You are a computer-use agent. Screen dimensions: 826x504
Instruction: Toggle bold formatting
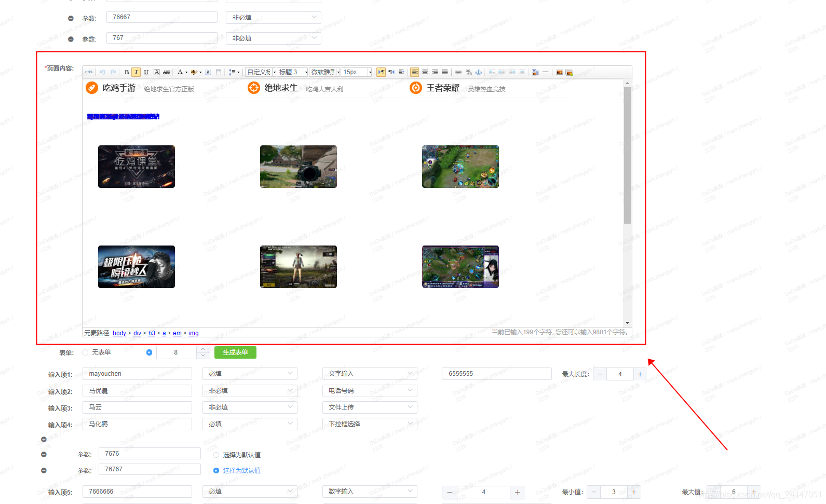coord(127,72)
